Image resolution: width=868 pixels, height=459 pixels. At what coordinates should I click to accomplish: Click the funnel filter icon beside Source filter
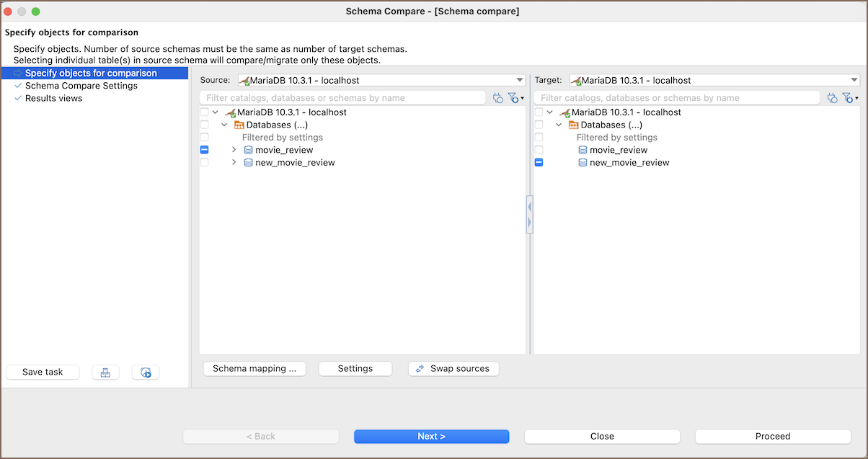(x=513, y=98)
